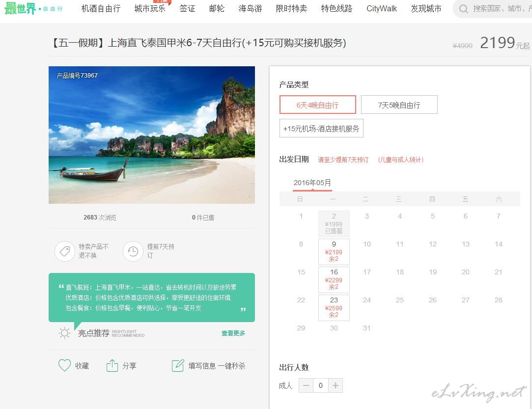Image resolution: width=532 pixels, height=409 pixels.
Task: Click the 出行人数 heading
Action: 294,367
